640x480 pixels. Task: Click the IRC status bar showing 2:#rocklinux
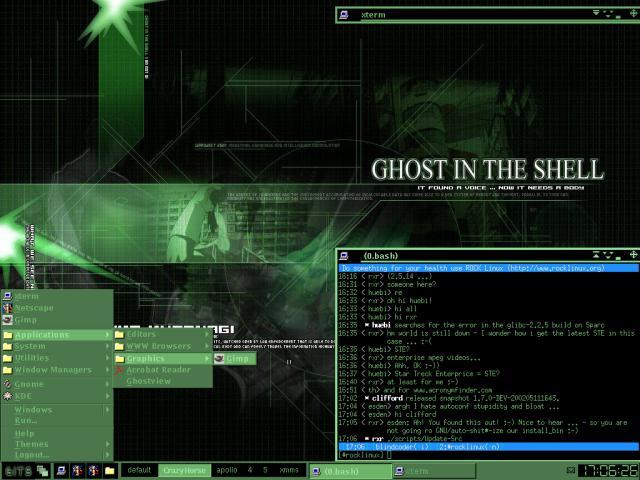pos(488,447)
